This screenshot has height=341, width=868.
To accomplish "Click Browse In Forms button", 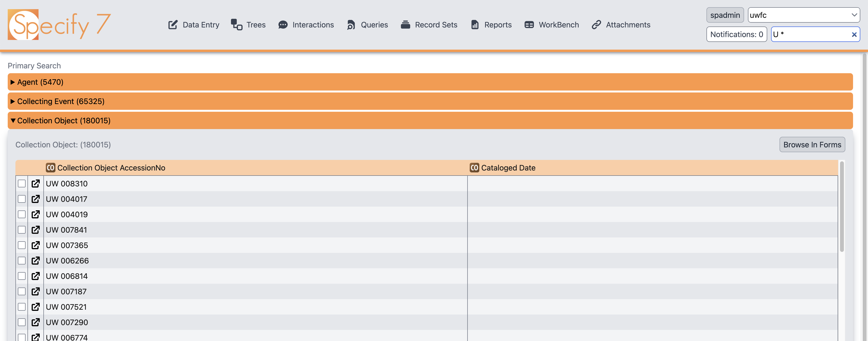I will click(x=812, y=145).
